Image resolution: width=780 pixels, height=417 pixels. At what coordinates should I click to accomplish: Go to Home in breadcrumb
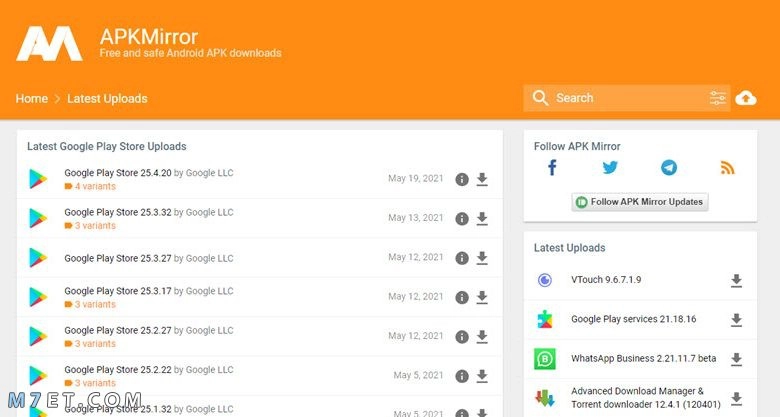[32, 99]
